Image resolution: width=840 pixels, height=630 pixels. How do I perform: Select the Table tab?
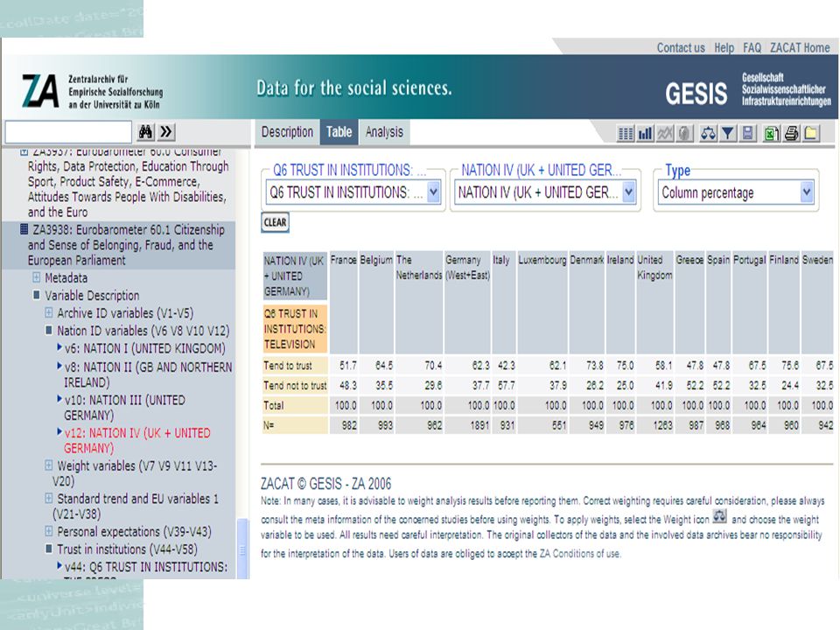click(339, 132)
